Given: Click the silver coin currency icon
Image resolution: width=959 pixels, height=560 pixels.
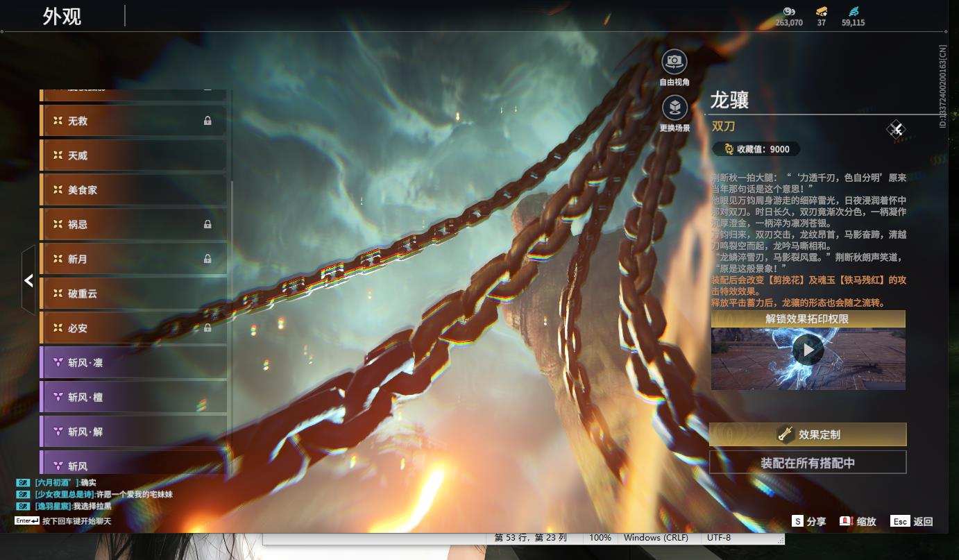Looking at the screenshot, I should (788, 11).
